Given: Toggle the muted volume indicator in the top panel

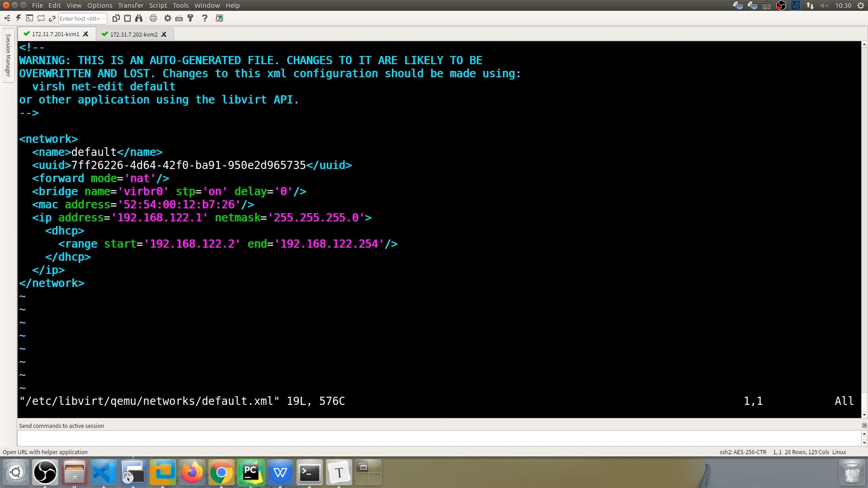Looking at the screenshot, I should tap(824, 5).
